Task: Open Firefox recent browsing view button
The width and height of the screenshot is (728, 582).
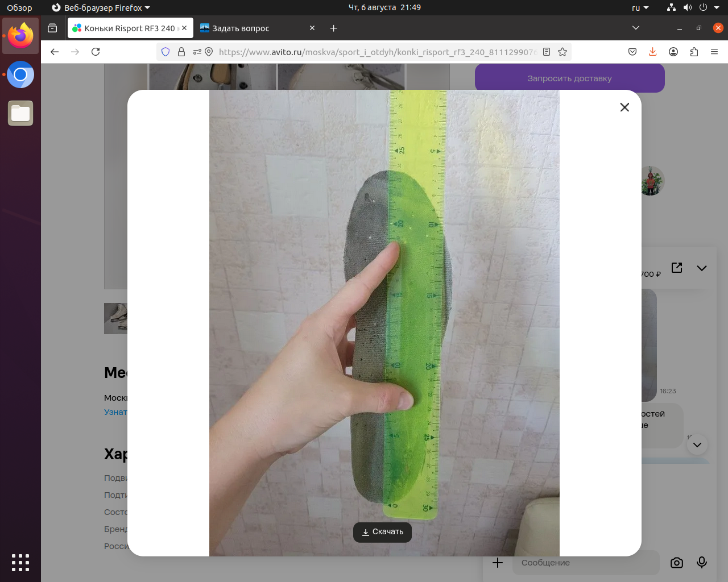Action: click(x=52, y=28)
